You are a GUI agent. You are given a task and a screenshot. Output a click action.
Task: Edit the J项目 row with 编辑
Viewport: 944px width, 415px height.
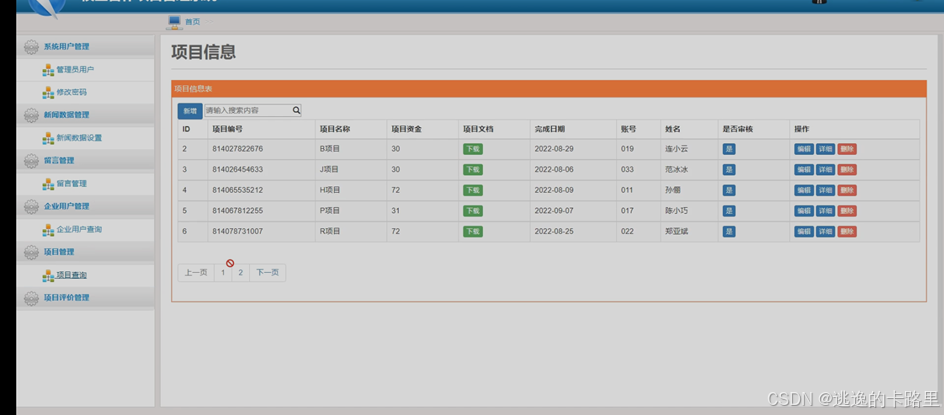pos(804,170)
